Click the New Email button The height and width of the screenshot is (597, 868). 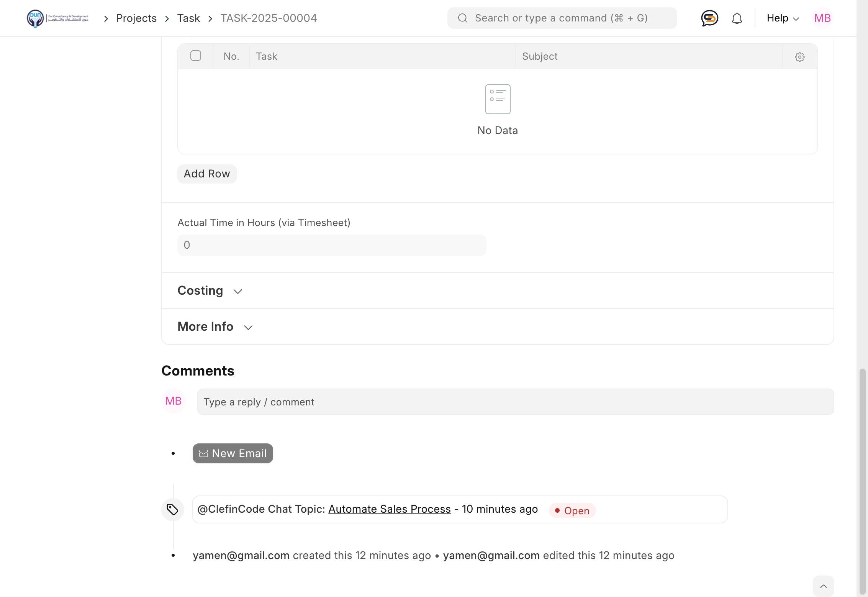pyautogui.click(x=233, y=453)
